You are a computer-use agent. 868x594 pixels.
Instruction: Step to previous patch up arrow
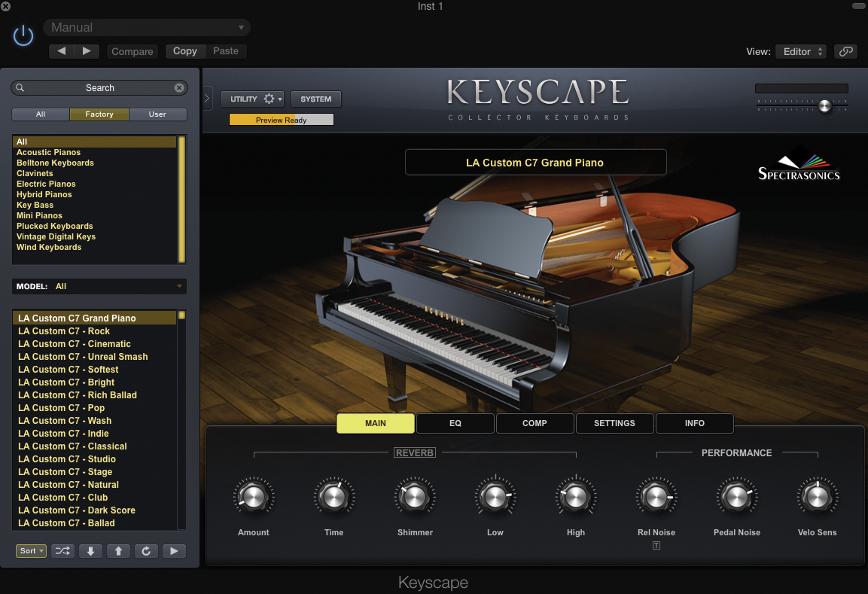(118, 551)
